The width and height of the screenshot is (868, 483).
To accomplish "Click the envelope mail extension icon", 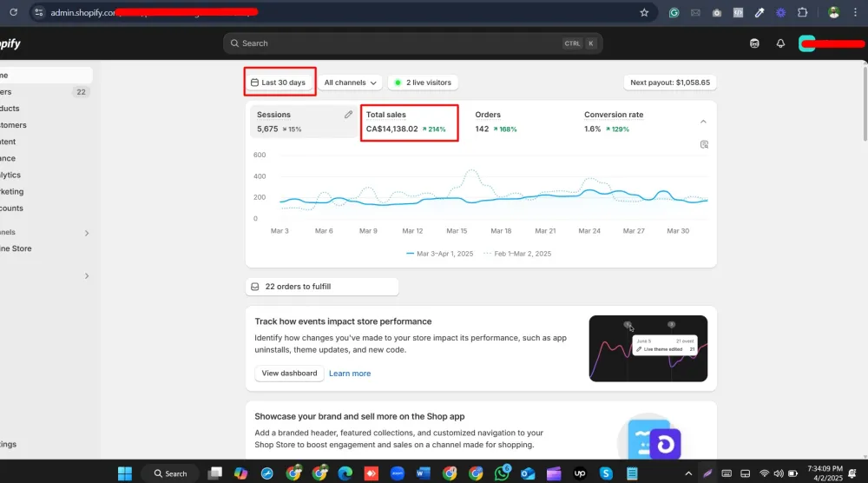I will [695, 13].
